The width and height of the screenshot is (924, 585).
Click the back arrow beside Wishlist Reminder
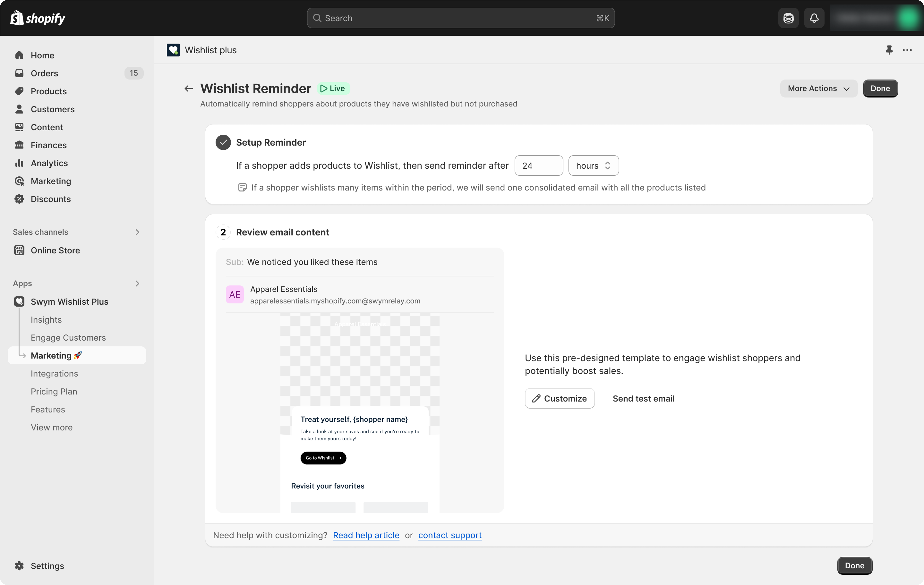(188, 89)
